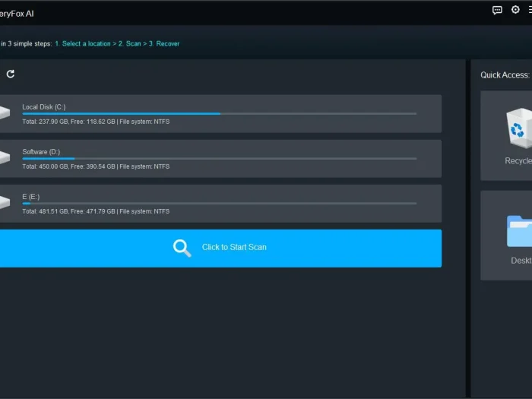Click the Quick Access heading

[504, 75]
